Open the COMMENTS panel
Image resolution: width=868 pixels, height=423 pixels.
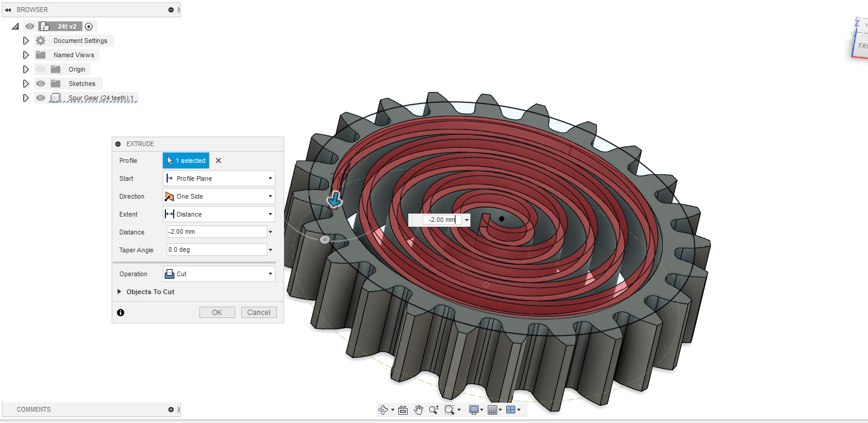pyautogui.click(x=90, y=409)
